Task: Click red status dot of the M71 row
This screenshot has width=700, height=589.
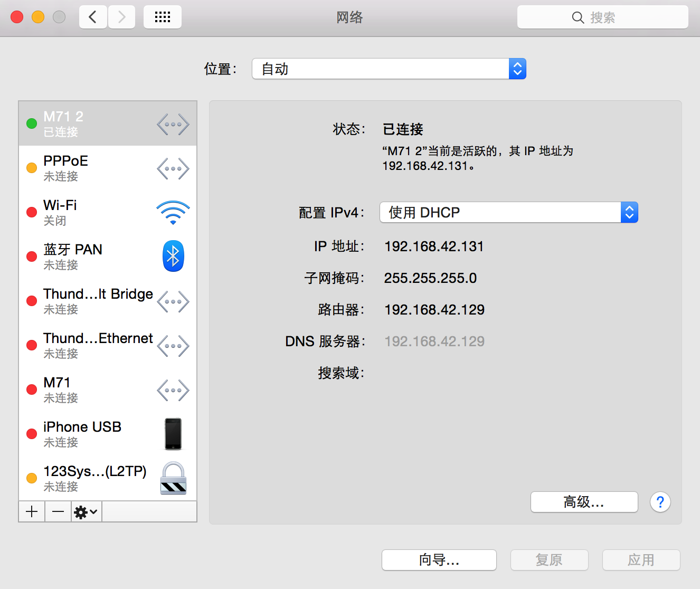Action: (32, 389)
